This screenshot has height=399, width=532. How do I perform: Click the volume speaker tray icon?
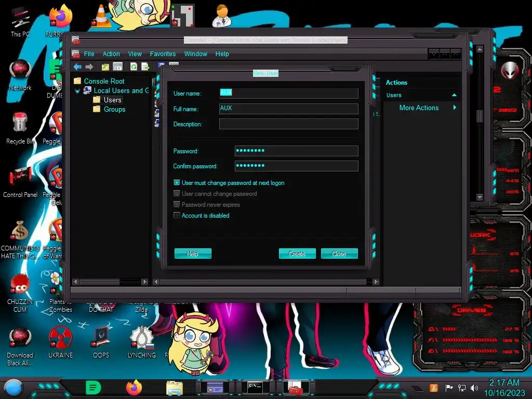(474, 388)
